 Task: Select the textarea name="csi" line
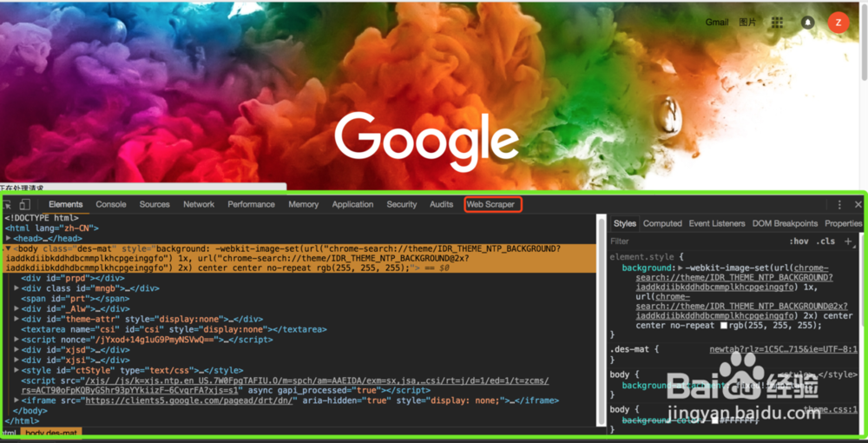pos(174,329)
